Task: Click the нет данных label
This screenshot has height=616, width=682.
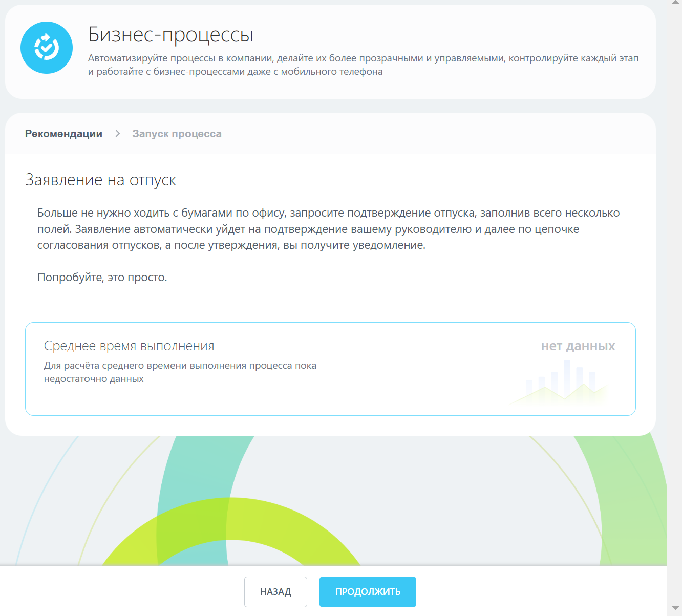Action: pos(578,346)
